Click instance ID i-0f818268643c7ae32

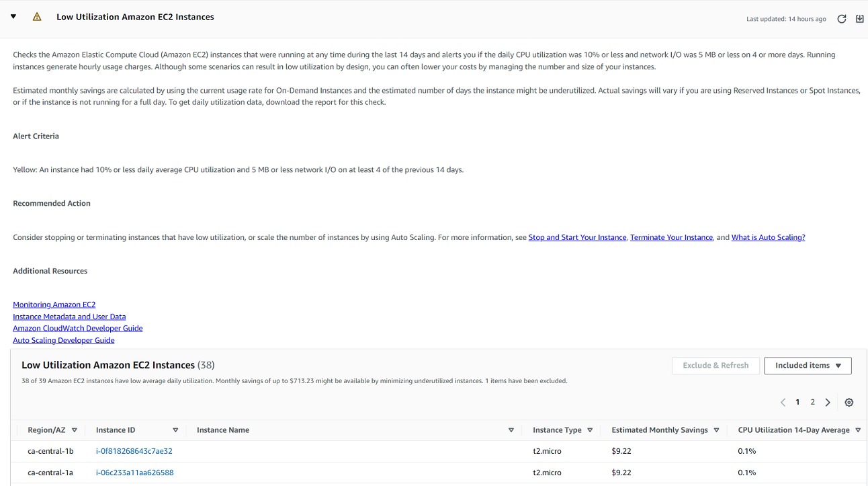click(x=133, y=451)
